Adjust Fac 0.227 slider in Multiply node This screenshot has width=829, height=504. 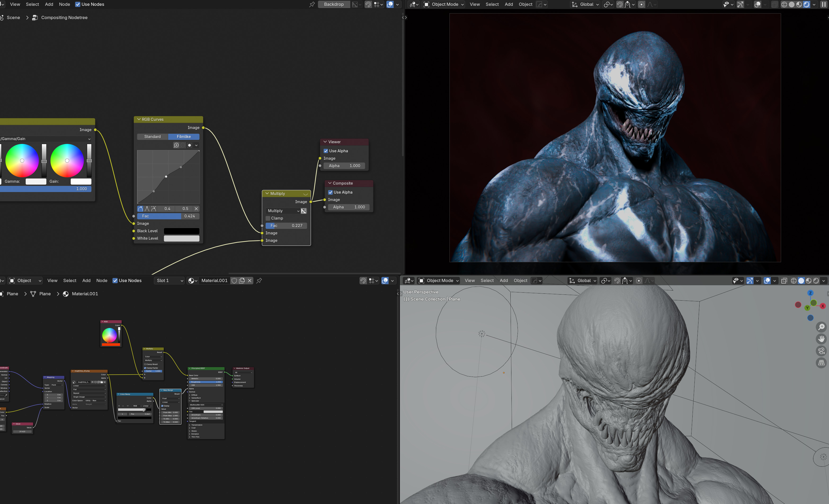click(x=286, y=226)
